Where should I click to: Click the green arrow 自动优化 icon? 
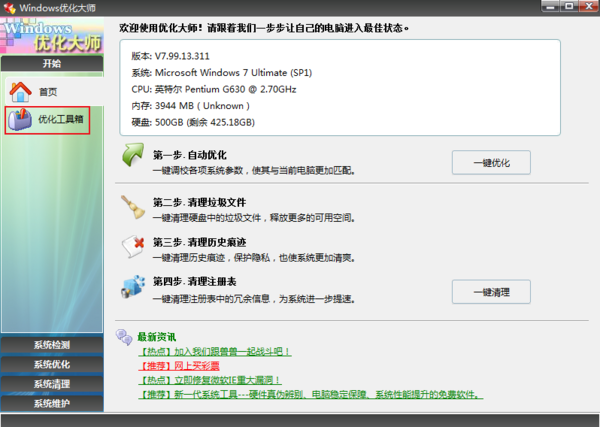coord(133,156)
